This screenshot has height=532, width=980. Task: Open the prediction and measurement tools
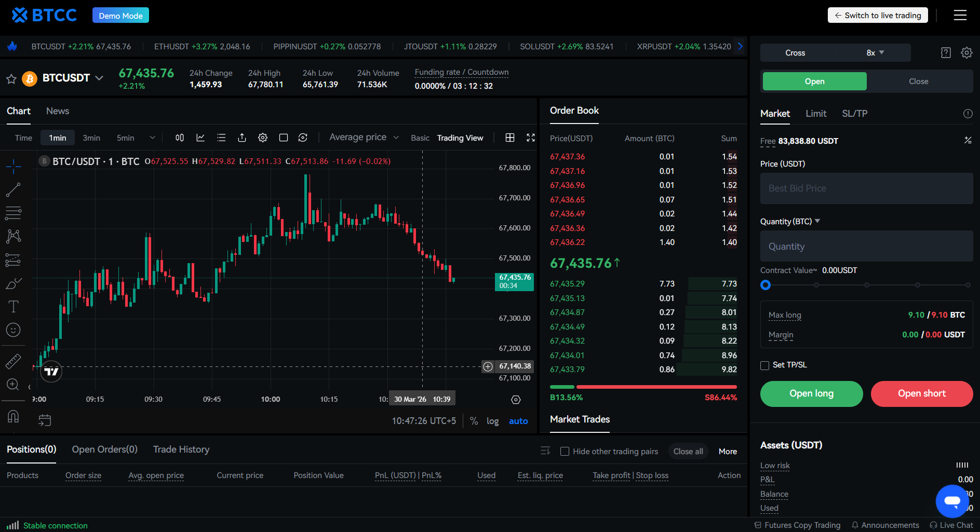13,260
